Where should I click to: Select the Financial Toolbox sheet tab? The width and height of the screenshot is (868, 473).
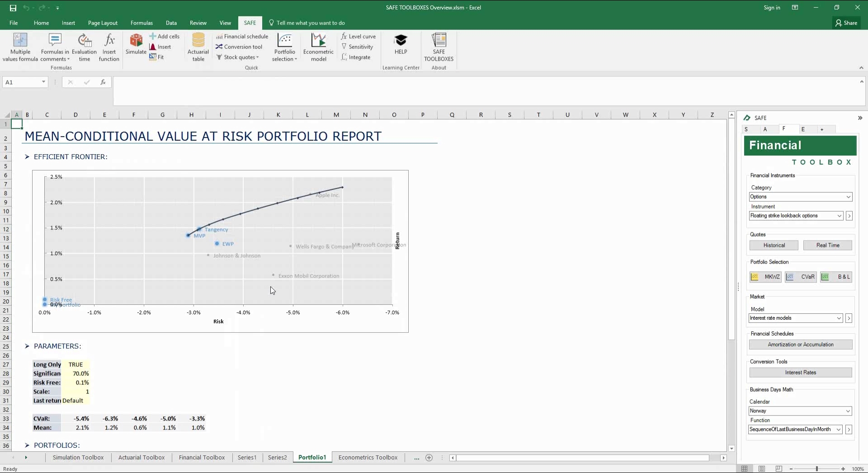coord(202,458)
